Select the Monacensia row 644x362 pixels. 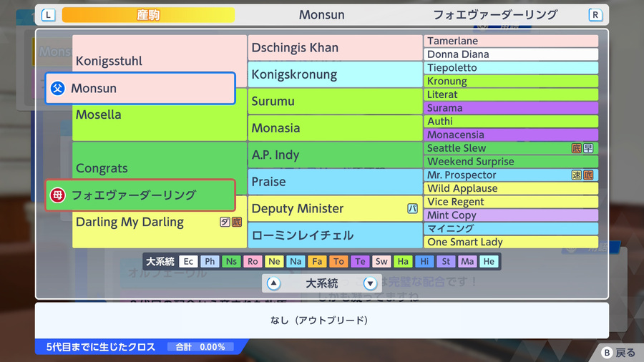point(511,134)
